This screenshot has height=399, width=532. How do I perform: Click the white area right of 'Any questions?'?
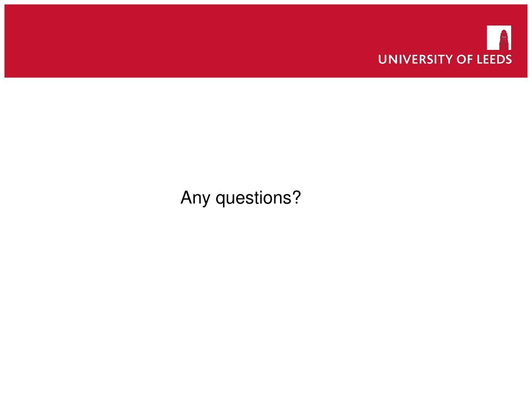click(407, 198)
